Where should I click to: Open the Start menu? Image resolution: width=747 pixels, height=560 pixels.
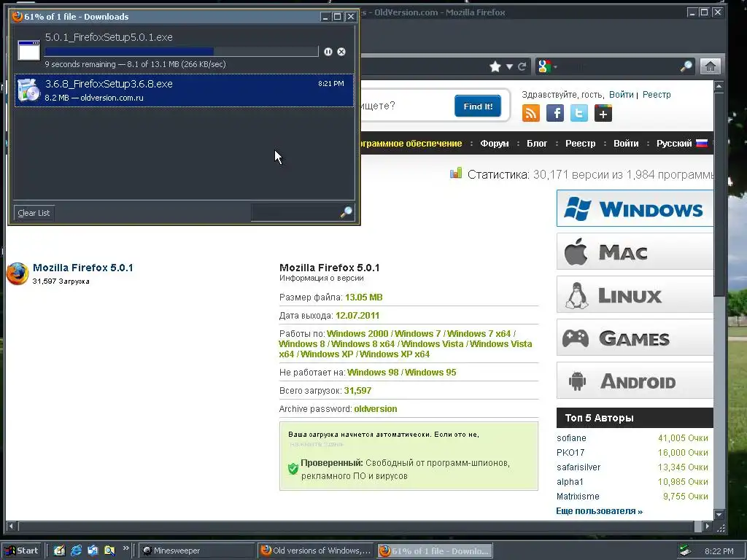pos(21,551)
